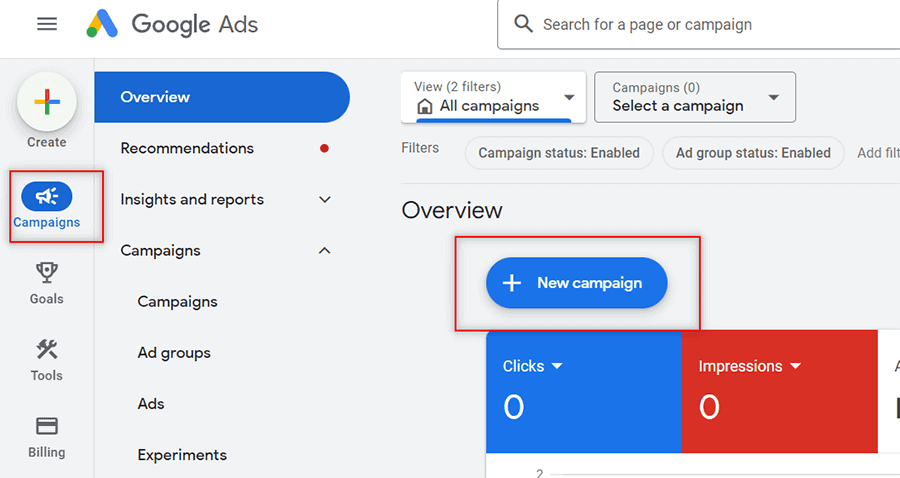Click the Create plus icon

(46, 103)
